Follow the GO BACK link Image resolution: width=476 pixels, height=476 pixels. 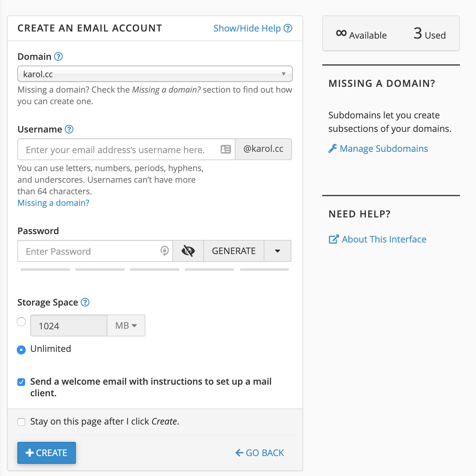click(259, 453)
